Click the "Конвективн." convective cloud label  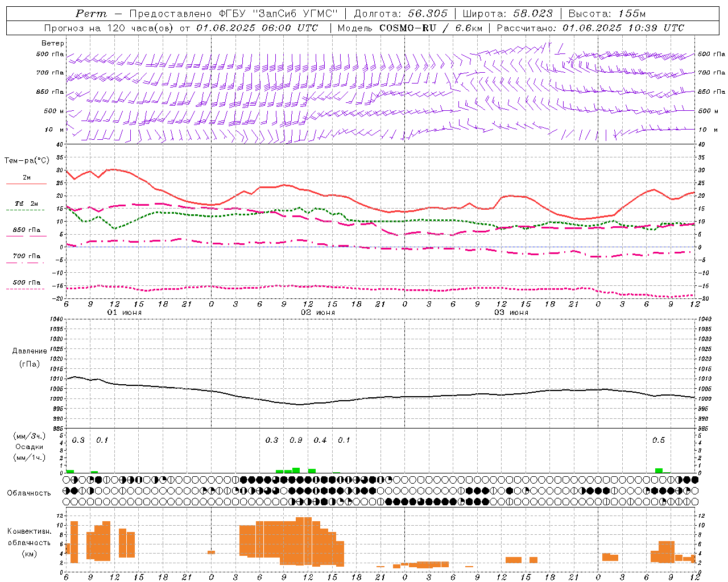[30, 531]
